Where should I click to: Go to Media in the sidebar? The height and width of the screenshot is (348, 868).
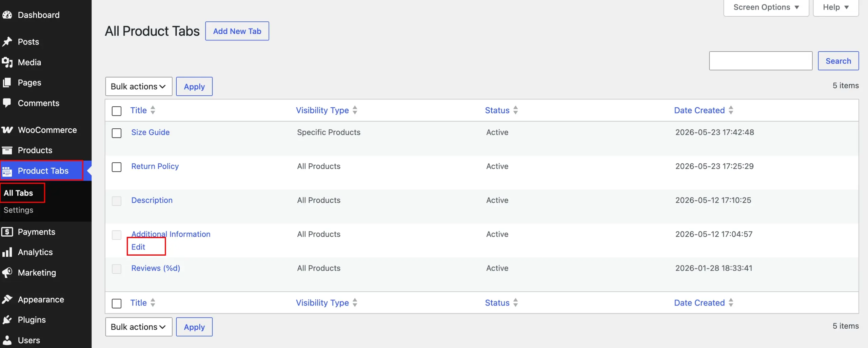(x=29, y=62)
